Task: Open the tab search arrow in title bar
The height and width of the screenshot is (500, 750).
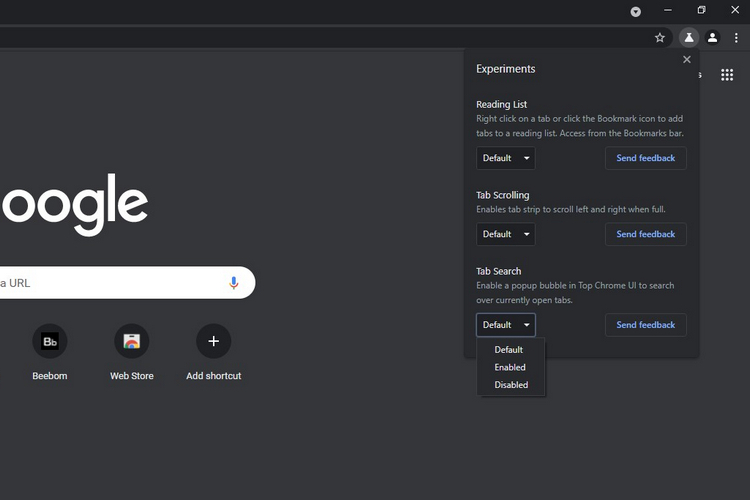Action: (635, 11)
